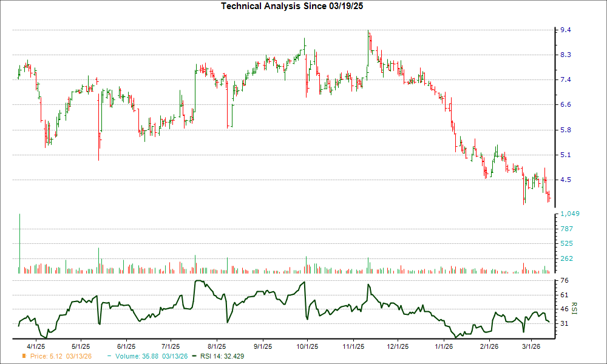This screenshot has width=607, height=364.
Task: Click the Price: 5.12 legend text
Action: [x=41, y=357]
